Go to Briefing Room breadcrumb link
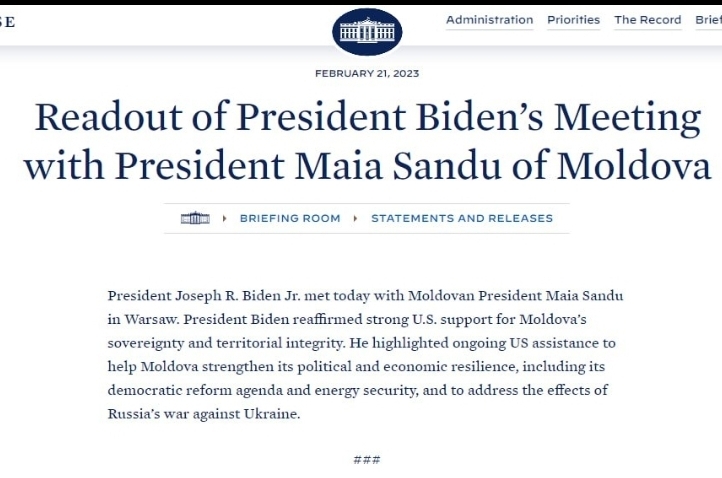The width and height of the screenshot is (722, 478). [x=290, y=218]
